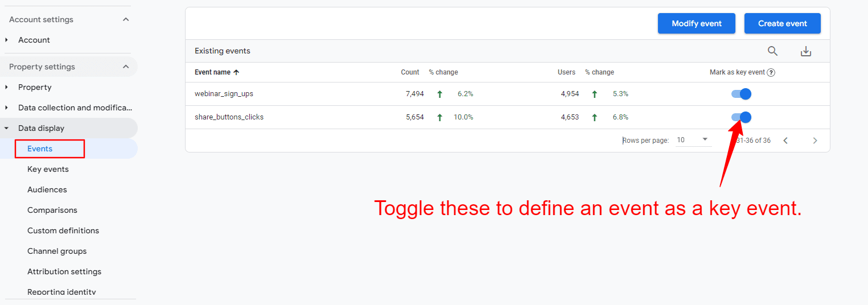Open help for Mark as key event

click(771, 73)
